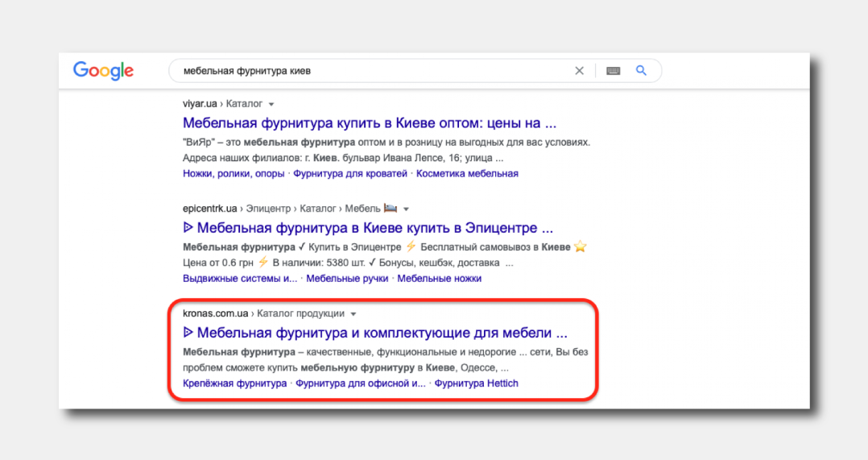This screenshot has height=460, width=868.
Task: Open sitelink 'Крепёжная фурнитура'
Action: [235, 383]
